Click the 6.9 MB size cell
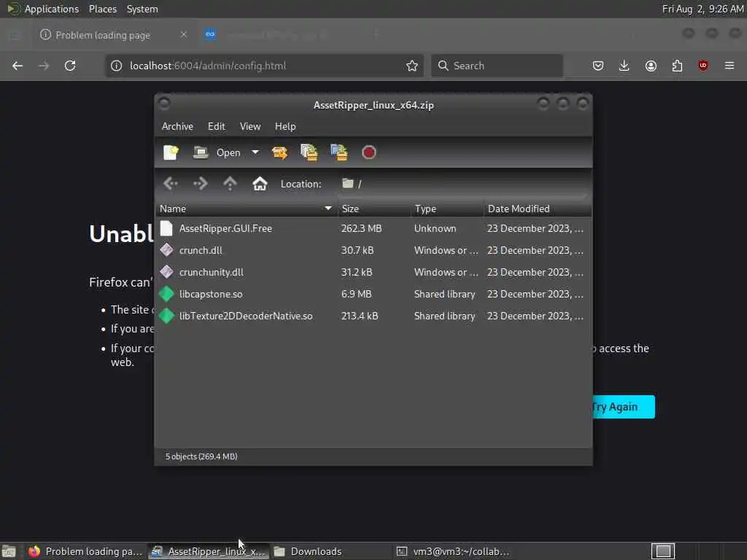 pos(356,295)
